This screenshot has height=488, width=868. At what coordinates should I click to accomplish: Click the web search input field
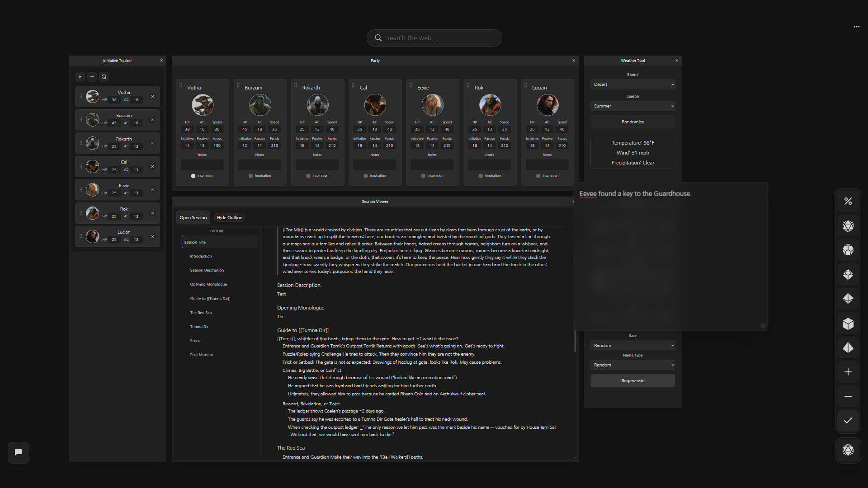tap(434, 38)
